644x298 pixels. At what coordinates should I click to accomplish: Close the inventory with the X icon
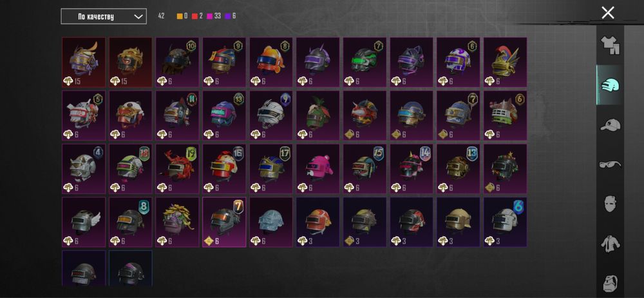pos(608,13)
